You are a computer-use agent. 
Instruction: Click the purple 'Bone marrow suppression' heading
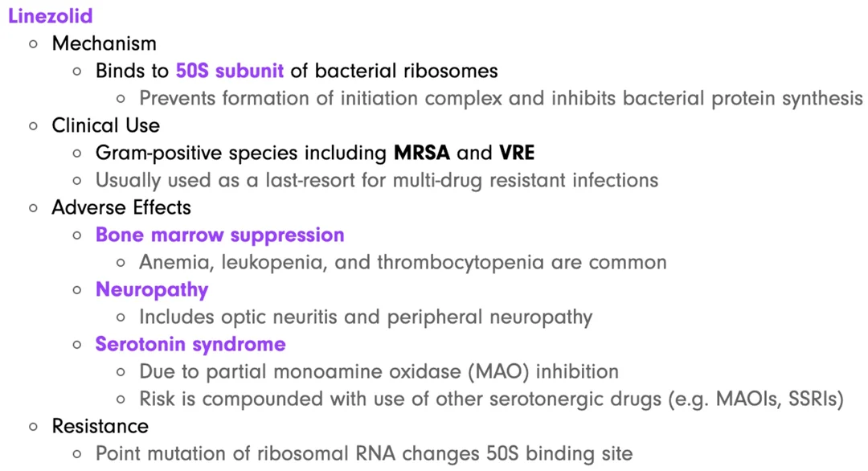pyautogui.click(x=219, y=235)
